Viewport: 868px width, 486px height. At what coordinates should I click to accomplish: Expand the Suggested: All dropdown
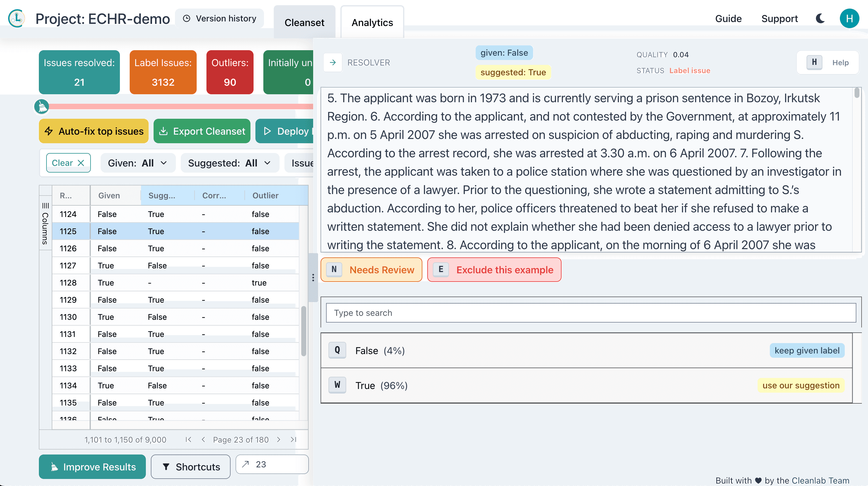tap(229, 163)
